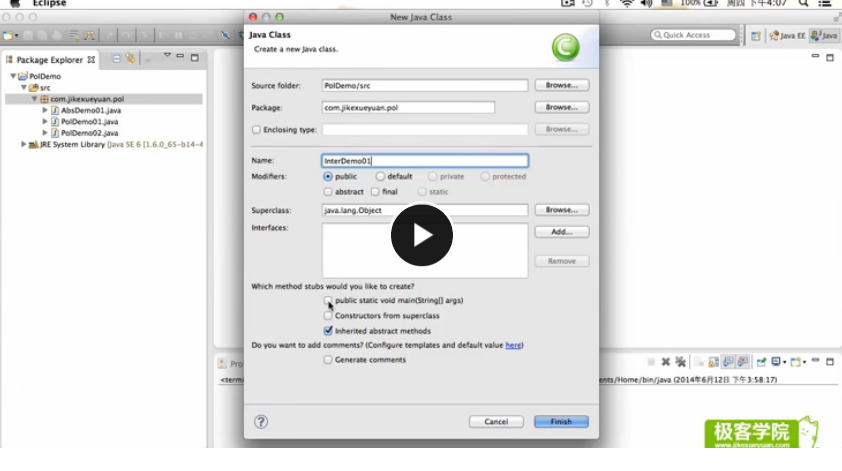Click Add... interfaces button
This screenshot has height=471, width=842.
(562, 232)
